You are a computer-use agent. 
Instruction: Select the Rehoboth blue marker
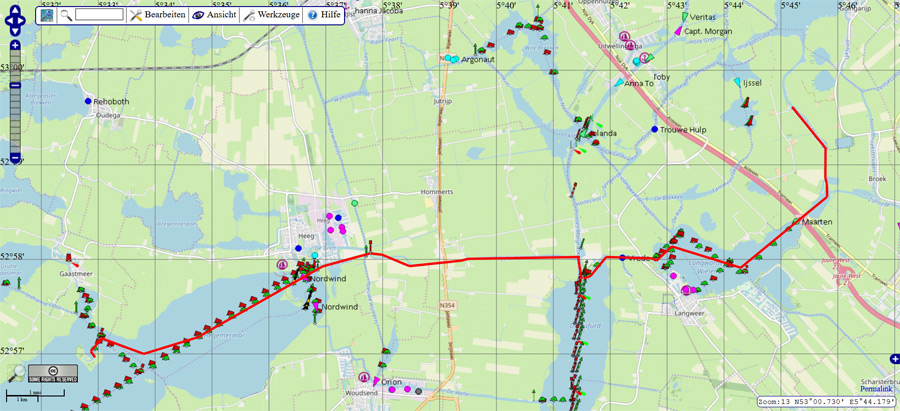click(88, 102)
